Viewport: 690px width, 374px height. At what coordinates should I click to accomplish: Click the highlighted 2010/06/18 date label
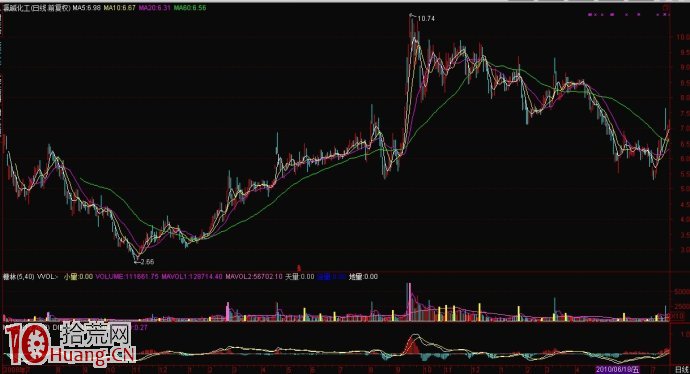(x=618, y=370)
